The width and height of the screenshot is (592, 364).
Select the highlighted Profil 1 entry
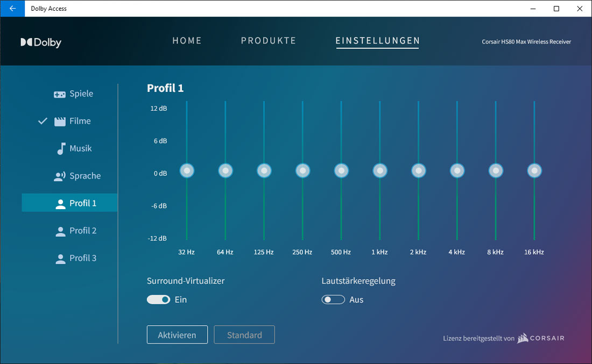(69, 203)
